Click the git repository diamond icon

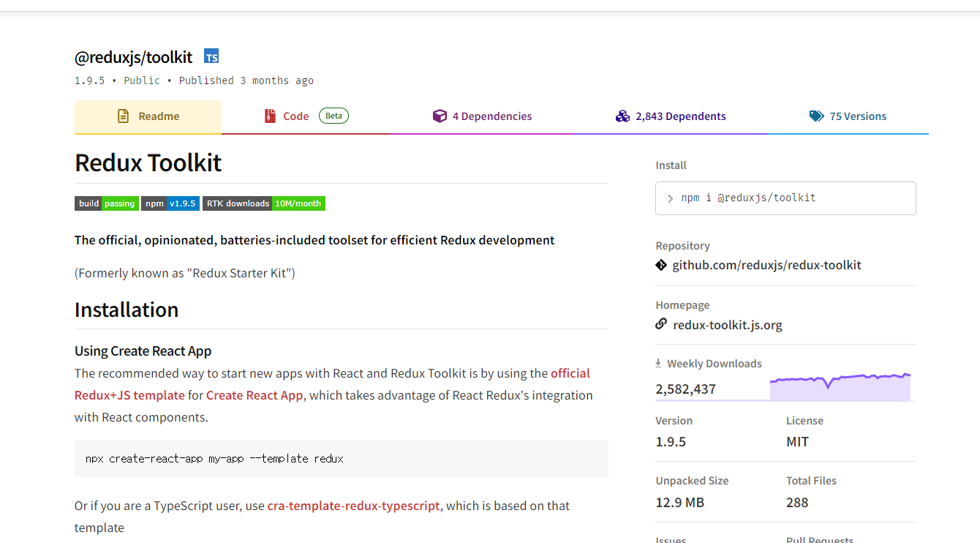click(661, 265)
